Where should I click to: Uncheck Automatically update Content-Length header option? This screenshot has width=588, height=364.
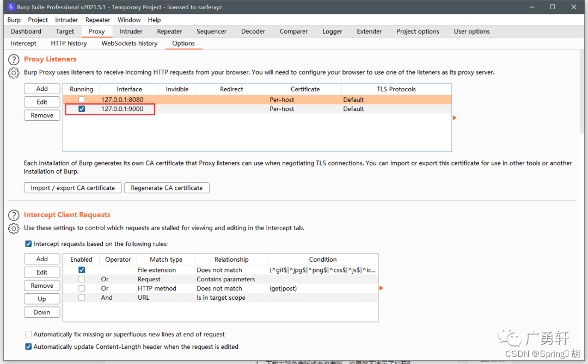[x=28, y=347]
